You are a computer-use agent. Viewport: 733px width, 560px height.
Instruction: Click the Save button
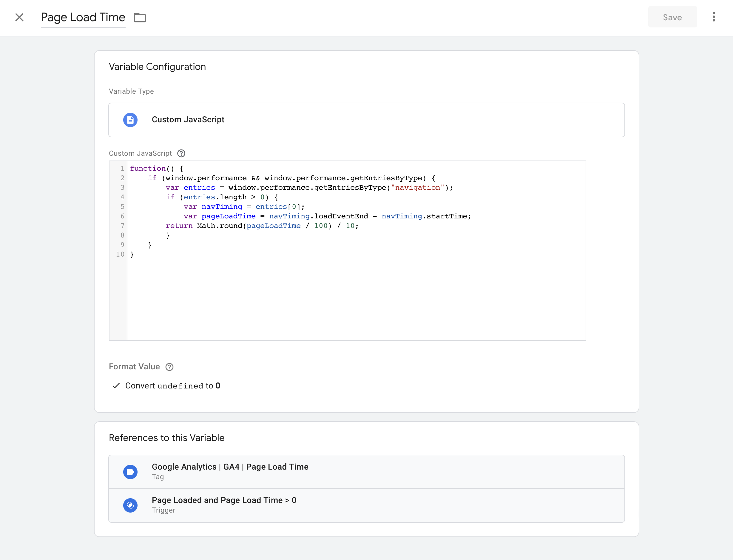672,17
